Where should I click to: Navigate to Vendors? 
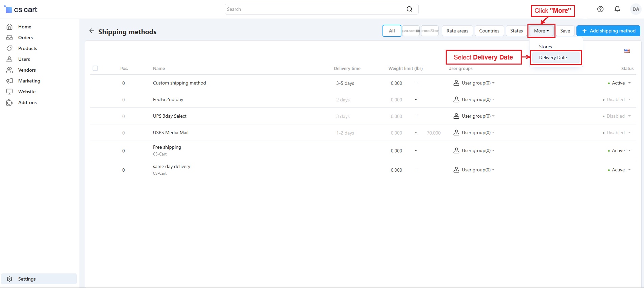27,70
